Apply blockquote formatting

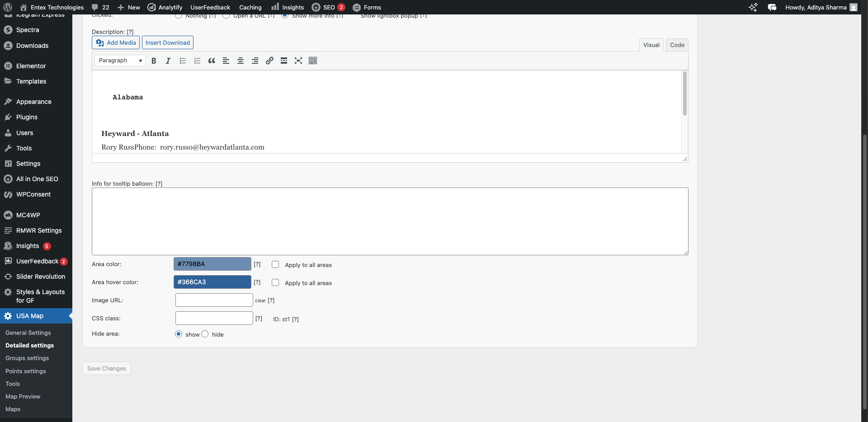tap(212, 61)
